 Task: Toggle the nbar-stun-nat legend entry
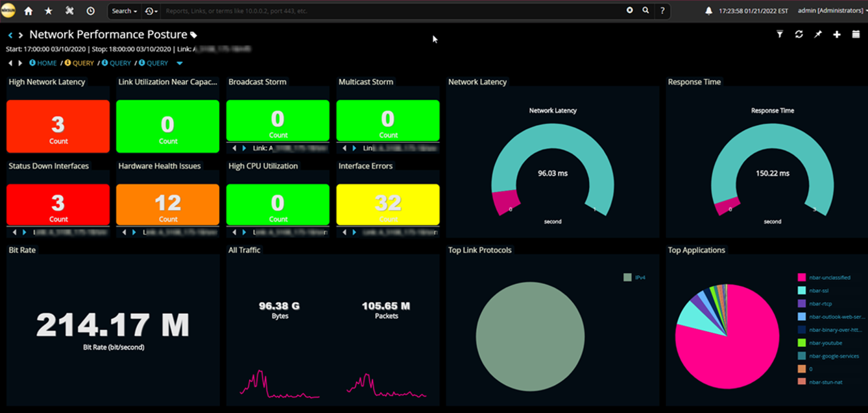click(x=819, y=382)
